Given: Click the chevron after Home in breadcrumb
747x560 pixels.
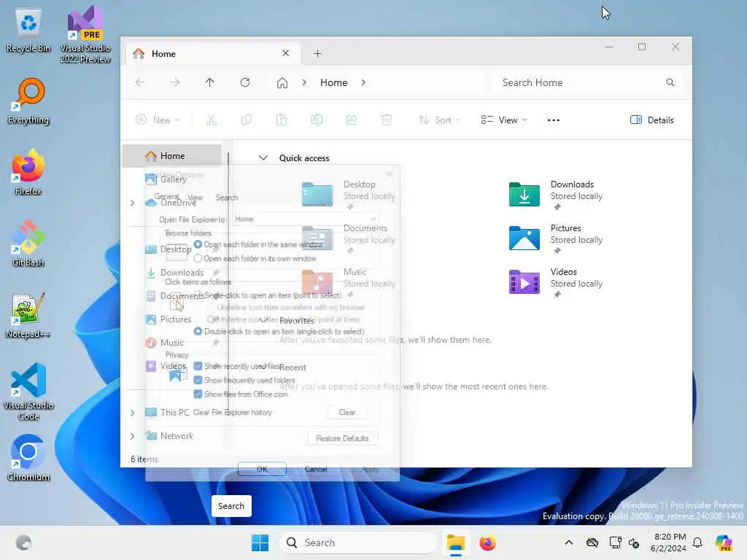Looking at the screenshot, I should (x=363, y=82).
